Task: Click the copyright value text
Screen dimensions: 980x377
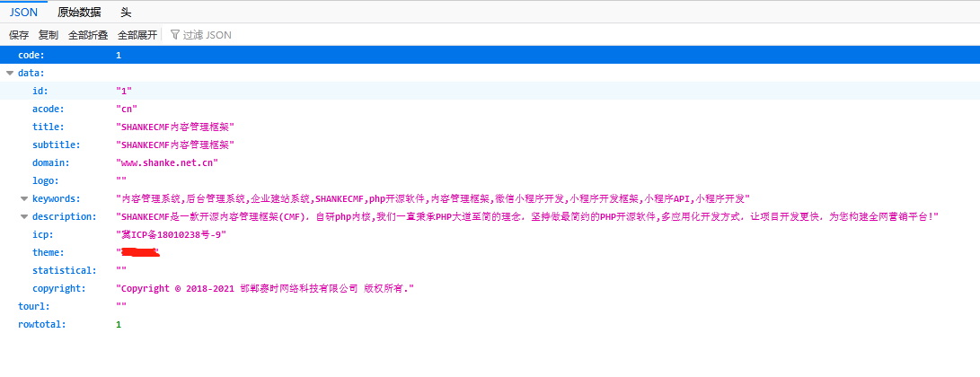Action: [x=266, y=289]
